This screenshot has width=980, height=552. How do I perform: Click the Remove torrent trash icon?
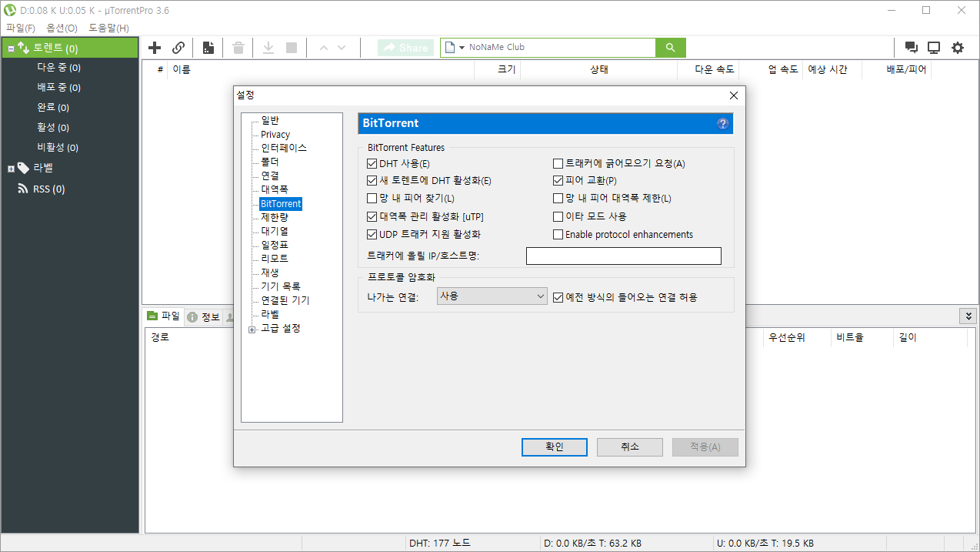click(238, 48)
